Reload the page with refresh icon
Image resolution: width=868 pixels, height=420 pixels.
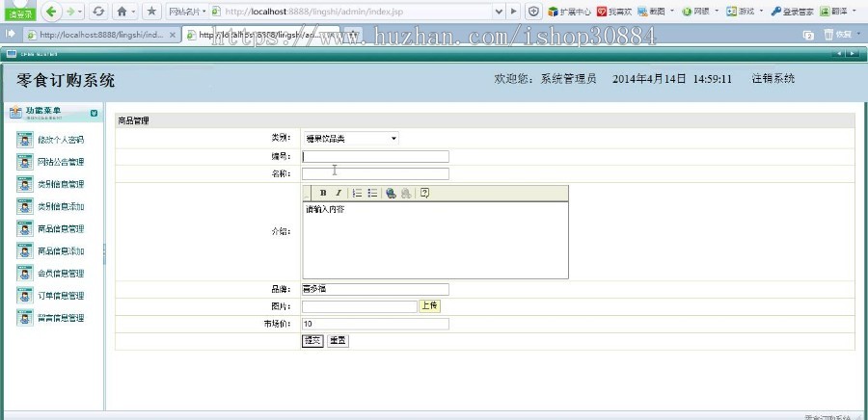tap(98, 11)
